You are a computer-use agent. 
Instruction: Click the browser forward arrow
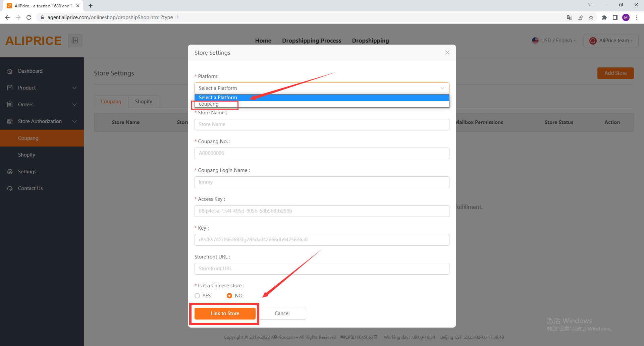(18, 17)
